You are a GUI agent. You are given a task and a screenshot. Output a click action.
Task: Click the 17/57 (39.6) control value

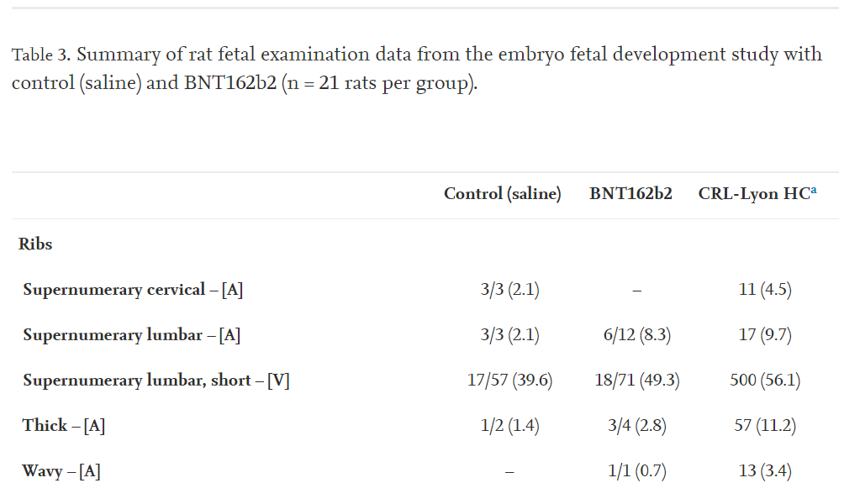(x=509, y=381)
